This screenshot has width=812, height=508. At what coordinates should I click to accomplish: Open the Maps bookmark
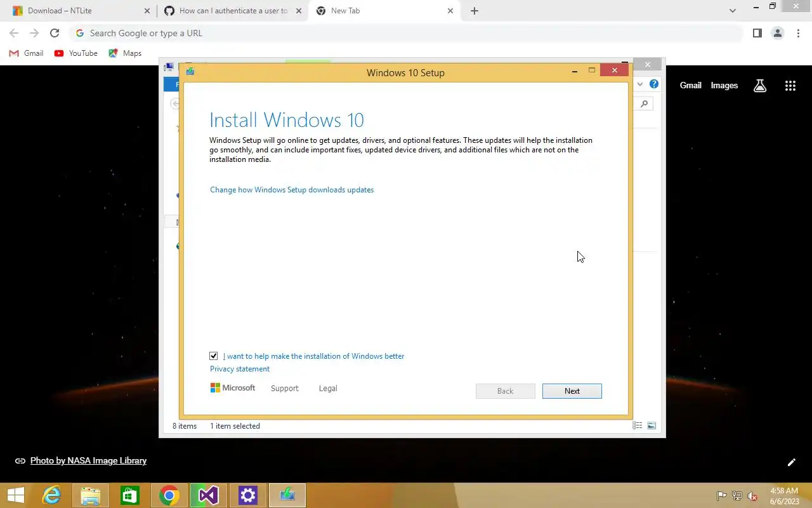125,53
